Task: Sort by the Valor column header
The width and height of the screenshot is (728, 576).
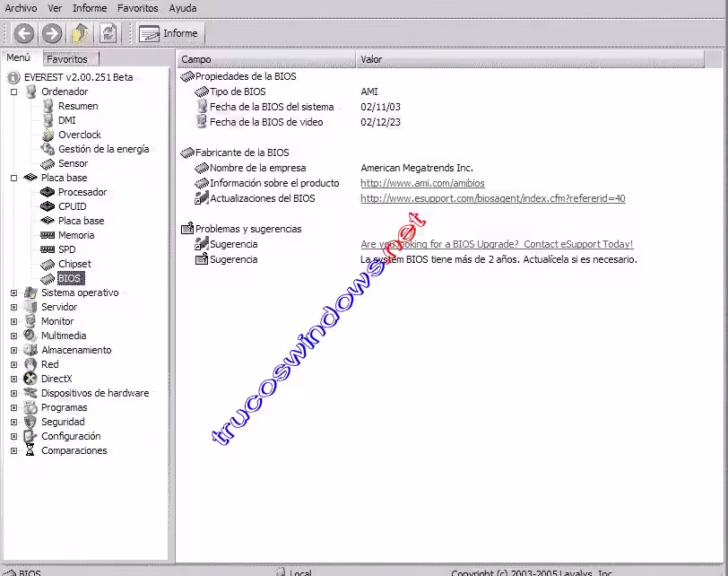Action: point(530,59)
